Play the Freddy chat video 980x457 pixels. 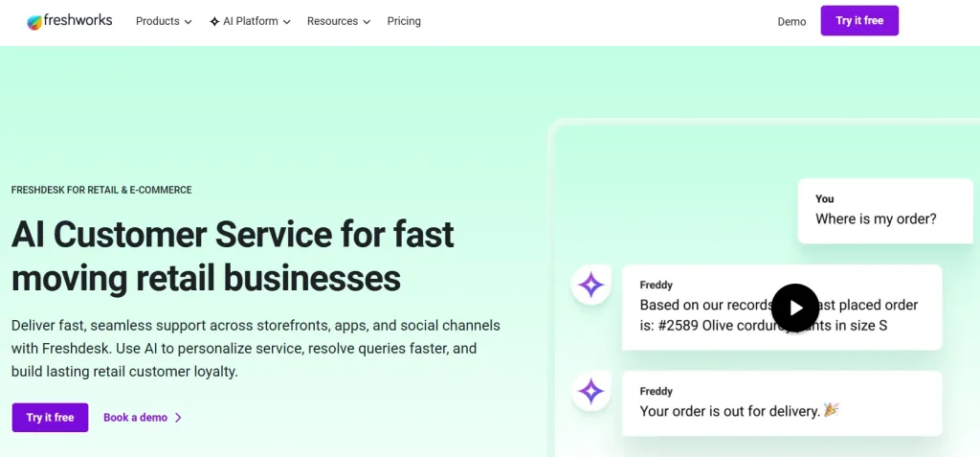pyautogui.click(x=795, y=308)
